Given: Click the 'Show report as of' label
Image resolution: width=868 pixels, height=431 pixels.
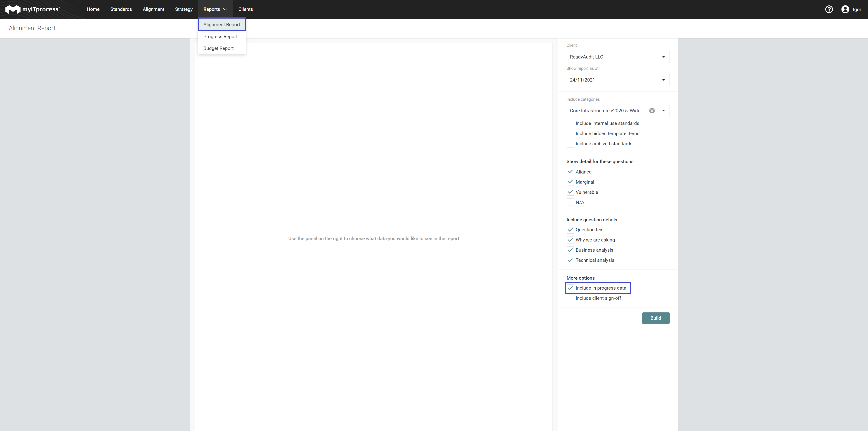Looking at the screenshot, I should tap(582, 68).
